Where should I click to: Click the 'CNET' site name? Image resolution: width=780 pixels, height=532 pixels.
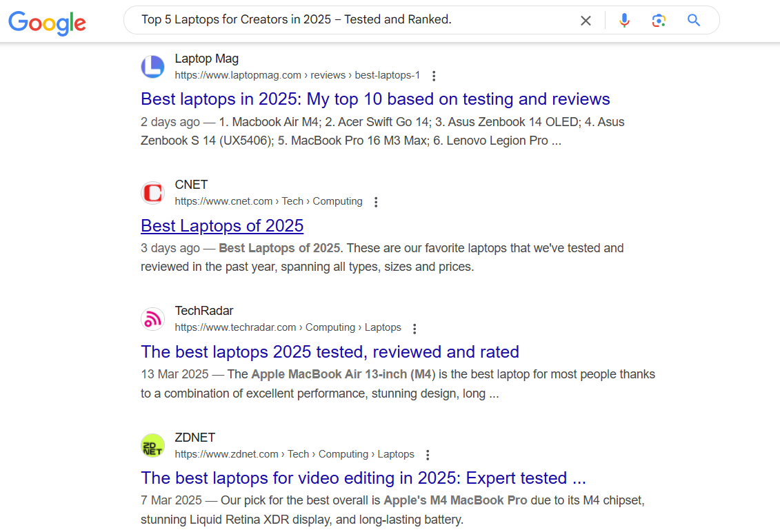click(x=191, y=185)
